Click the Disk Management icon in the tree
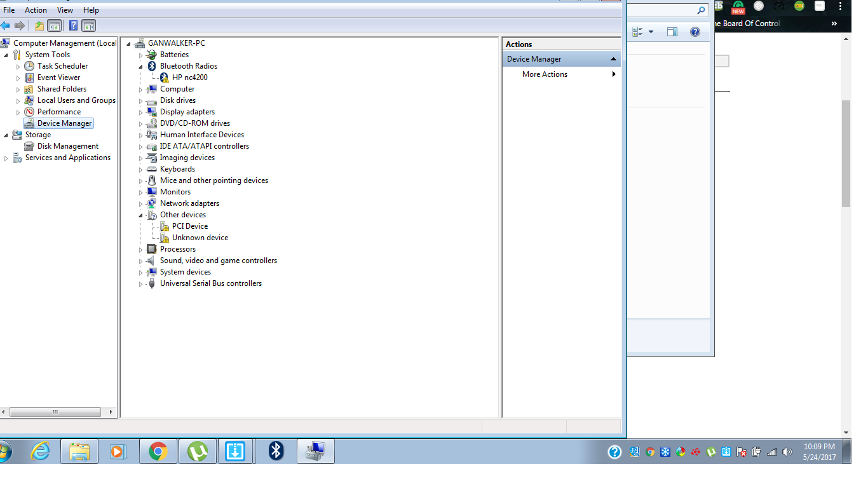This screenshot has height=488, width=868. tap(29, 146)
